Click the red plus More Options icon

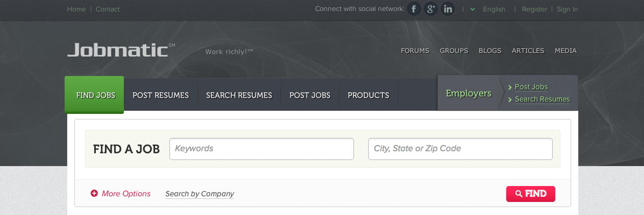94,193
